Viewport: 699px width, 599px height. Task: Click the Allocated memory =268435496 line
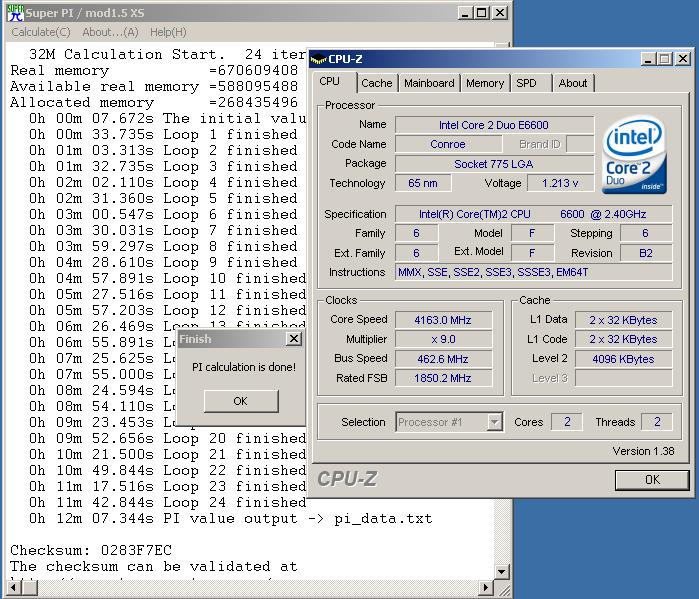154,103
